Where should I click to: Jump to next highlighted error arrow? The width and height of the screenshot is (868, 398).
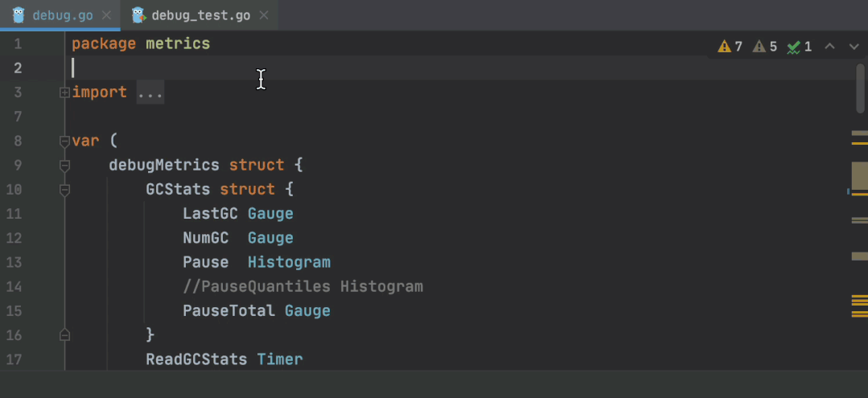854,47
